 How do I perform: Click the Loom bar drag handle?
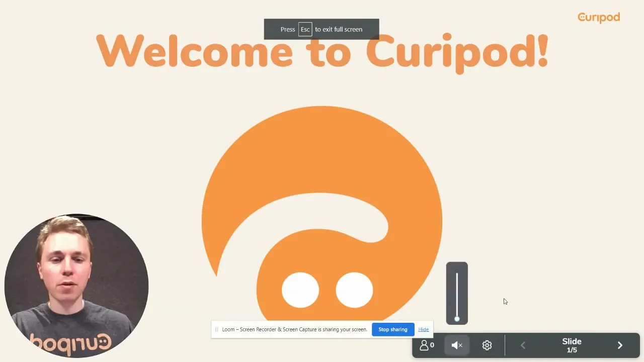pos(216,329)
